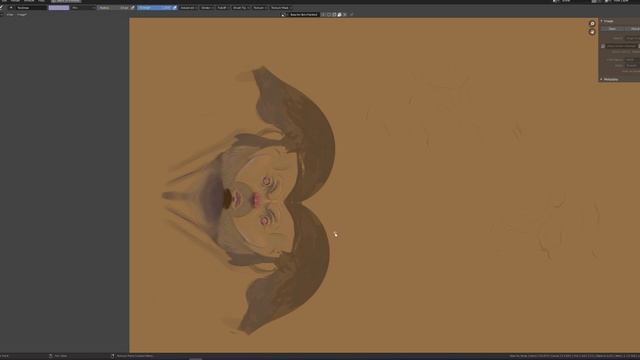640x360 pixels.
Task: Click the open image folder icon
Action: click(334, 15)
